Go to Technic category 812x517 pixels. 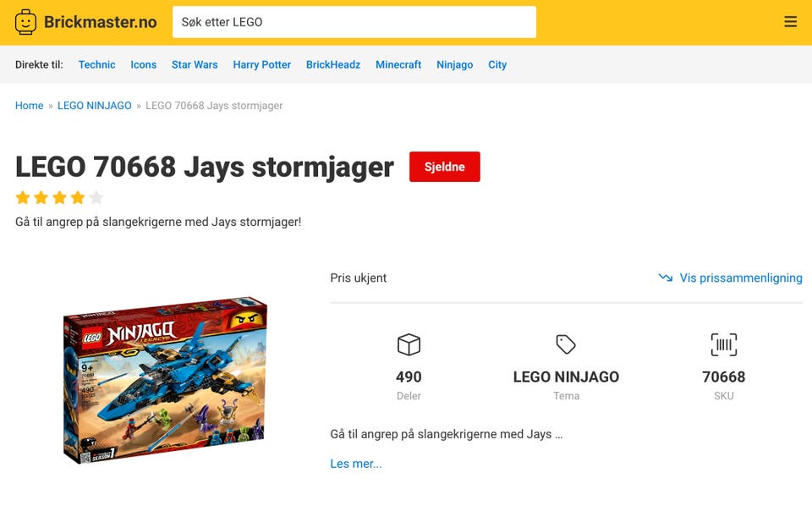pos(96,65)
